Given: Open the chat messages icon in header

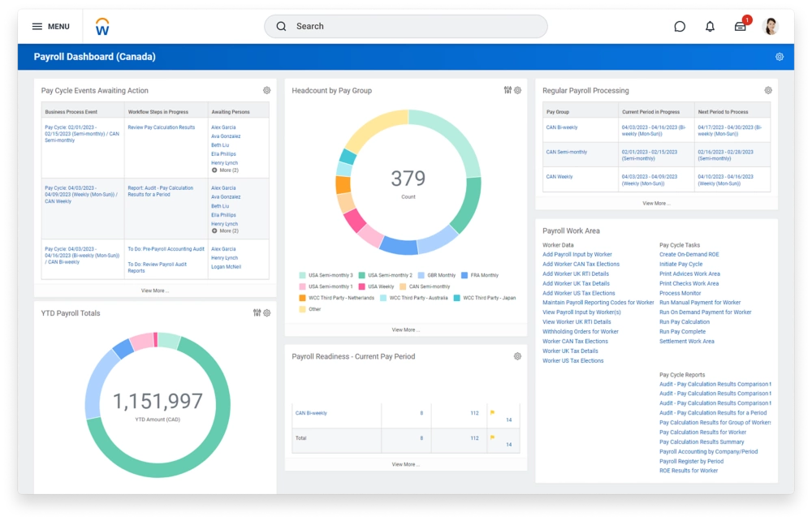Looking at the screenshot, I should [680, 27].
